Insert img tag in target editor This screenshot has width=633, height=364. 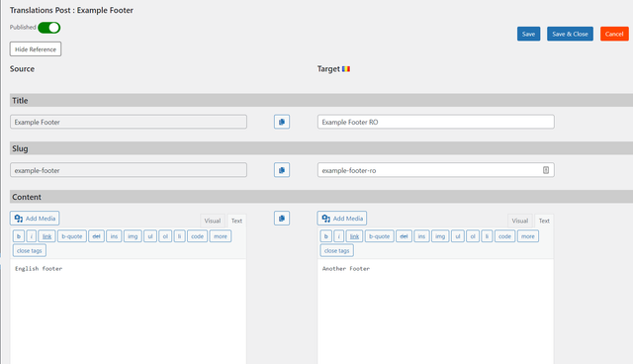pyautogui.click(x=440, y=236)
